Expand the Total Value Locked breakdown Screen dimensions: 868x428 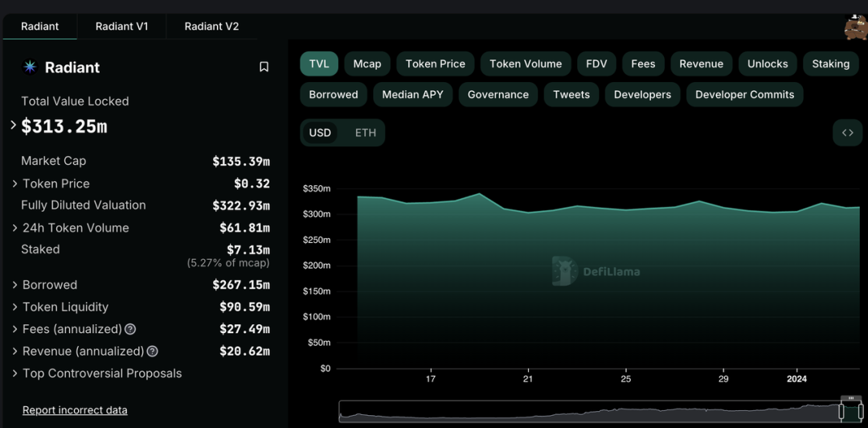[x=14, y=126]
